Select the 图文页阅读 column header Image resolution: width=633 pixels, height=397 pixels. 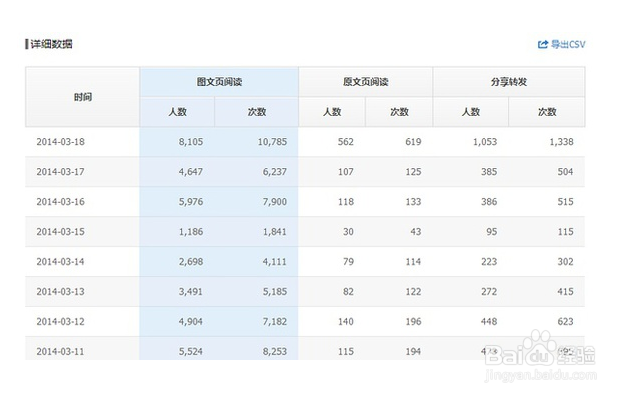[x=219, y=82]
